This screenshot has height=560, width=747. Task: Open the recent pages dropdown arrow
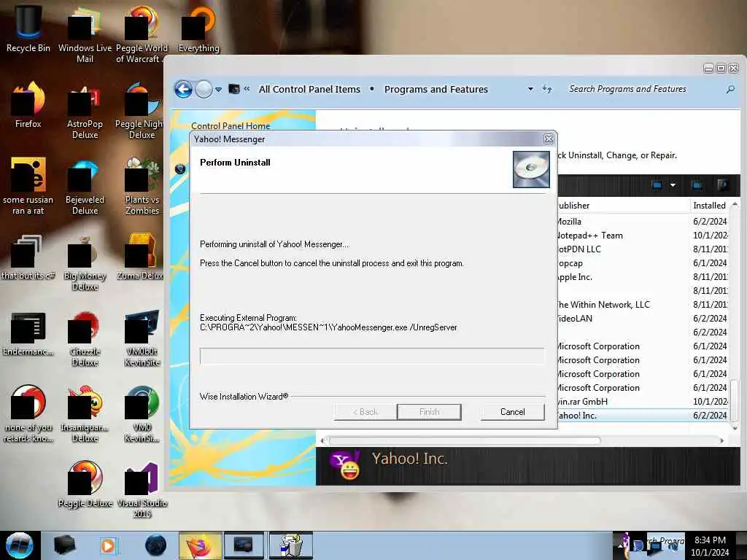coord(218,90)
